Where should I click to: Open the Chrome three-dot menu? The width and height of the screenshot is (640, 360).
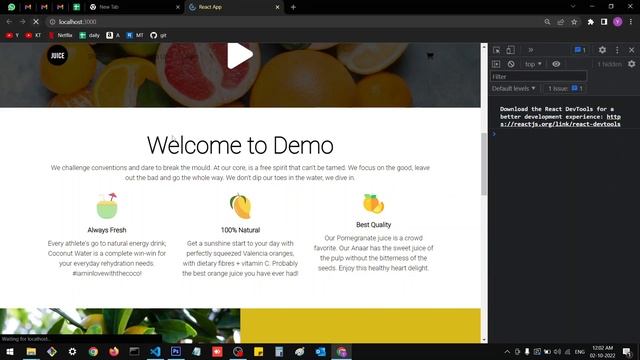pos(631,22)
